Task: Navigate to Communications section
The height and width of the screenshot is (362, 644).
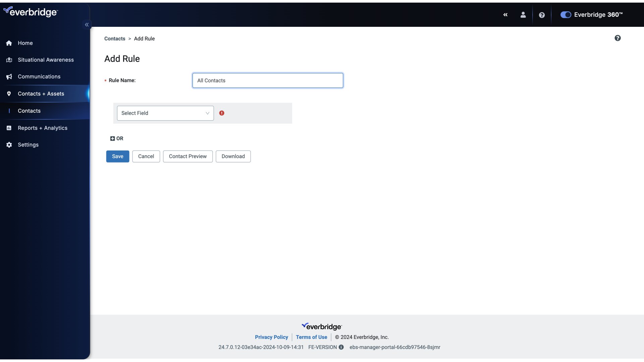Action: click(x=39, y=76)
